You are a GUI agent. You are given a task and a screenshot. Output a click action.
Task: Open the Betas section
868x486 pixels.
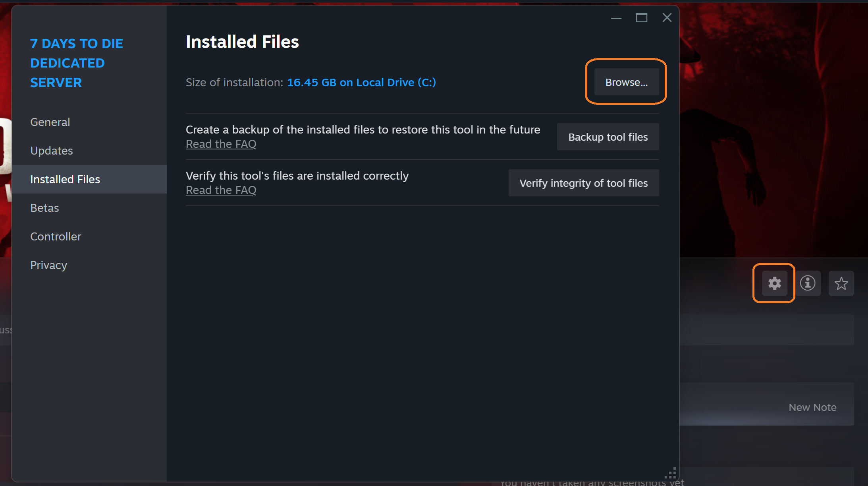pos(44,208)
